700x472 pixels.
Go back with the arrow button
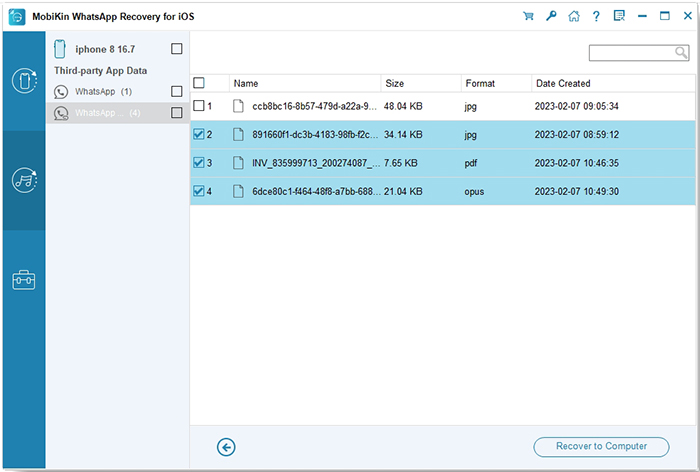point(226,447)
